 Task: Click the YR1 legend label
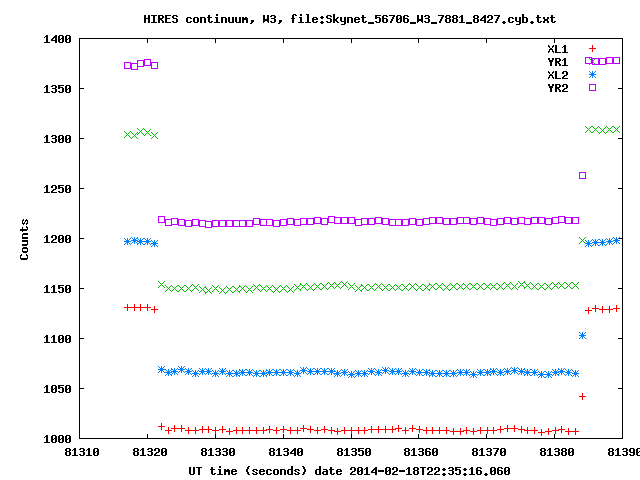coord(558,62)
